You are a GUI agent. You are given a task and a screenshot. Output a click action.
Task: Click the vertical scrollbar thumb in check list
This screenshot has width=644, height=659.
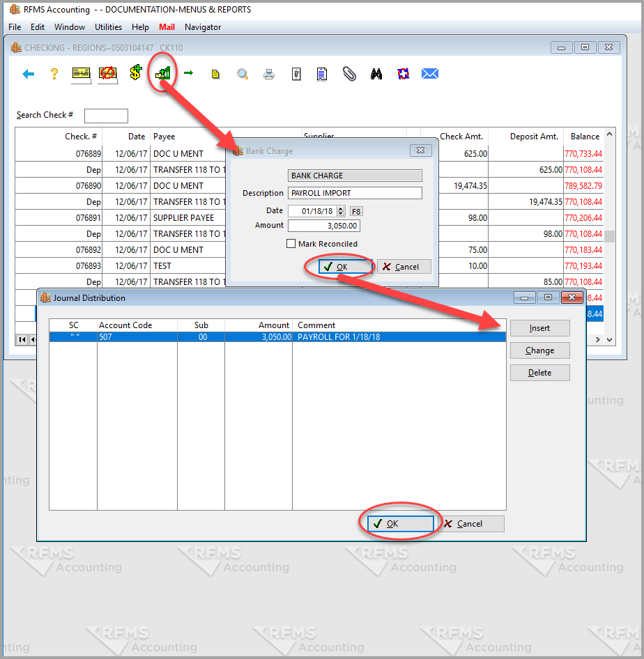(610, 236)
